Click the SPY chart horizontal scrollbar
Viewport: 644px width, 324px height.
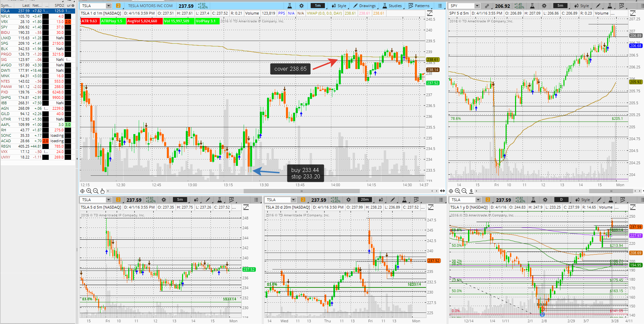[611, 191]
